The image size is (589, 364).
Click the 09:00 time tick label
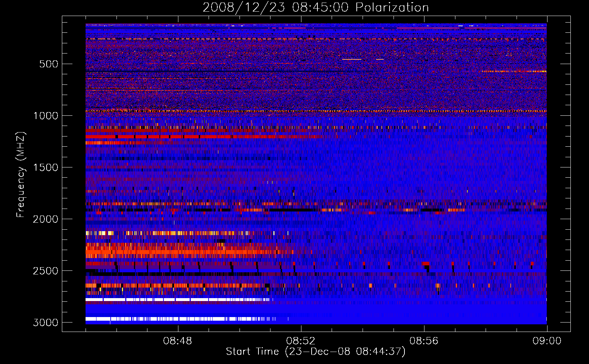(x=547, y=341)
